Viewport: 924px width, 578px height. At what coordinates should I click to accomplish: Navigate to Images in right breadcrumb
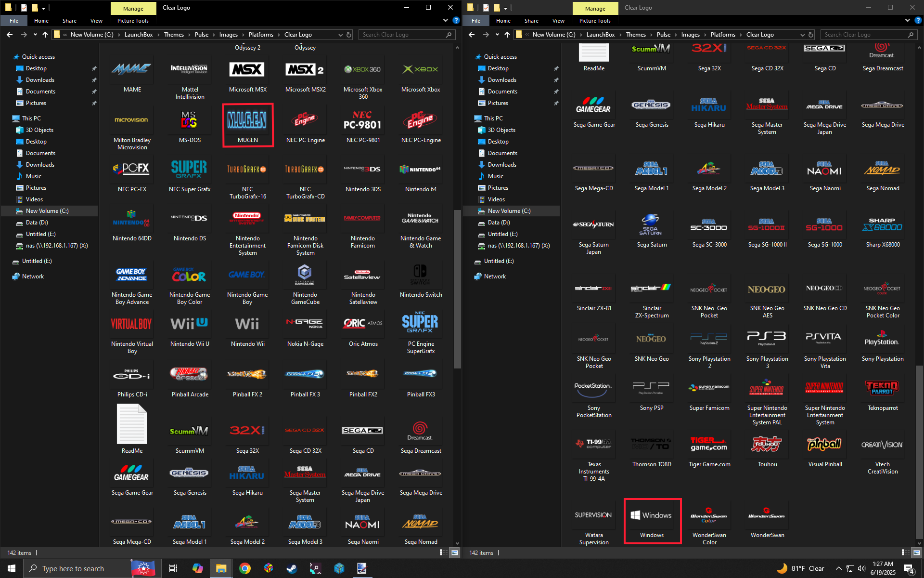690,35
